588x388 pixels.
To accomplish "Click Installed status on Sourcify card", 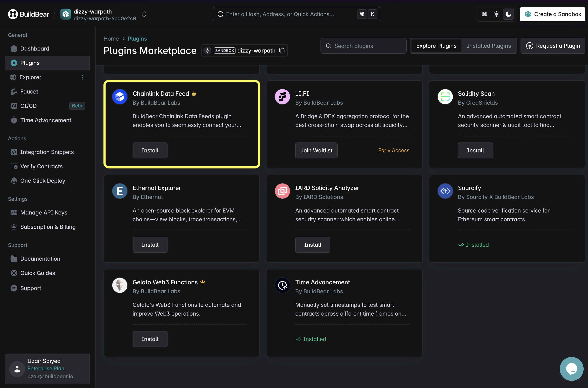I will 473,245.
